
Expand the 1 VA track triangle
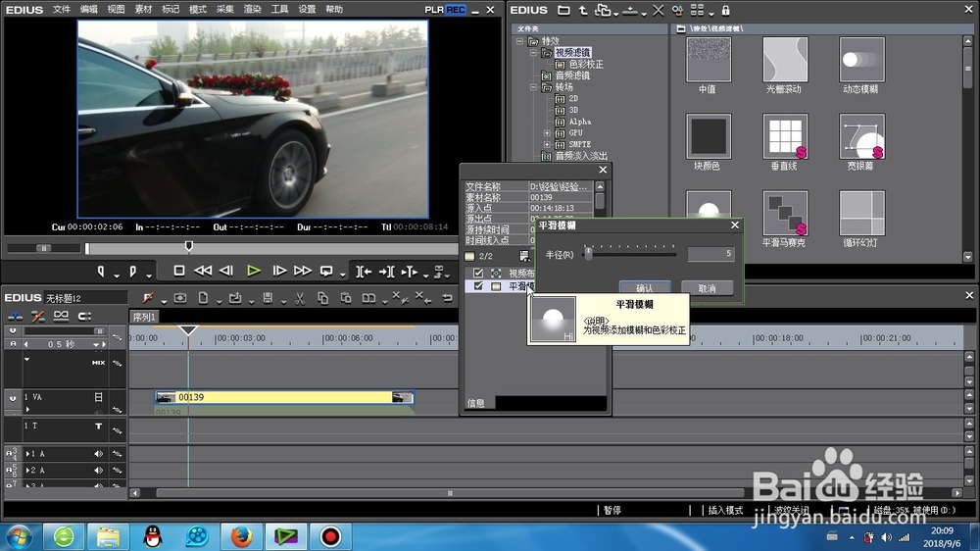click(27, 409)
